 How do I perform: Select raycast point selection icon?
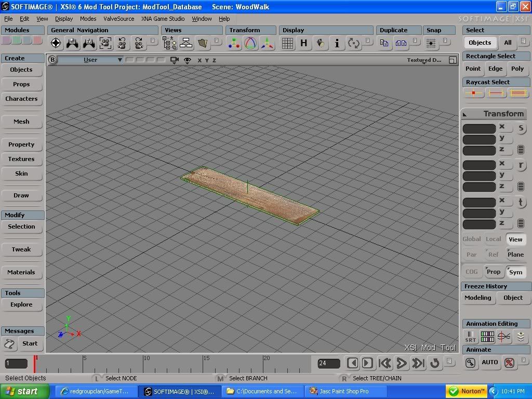tap(473, 92)
